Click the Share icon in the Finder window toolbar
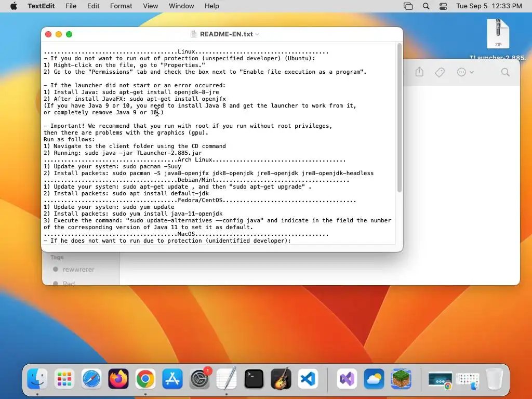The image size is (532, 399). pos(419,72)
